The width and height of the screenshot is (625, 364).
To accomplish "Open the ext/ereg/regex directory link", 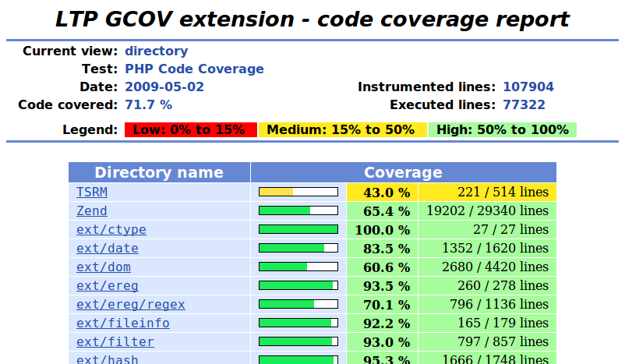I will (x=130, y=305).
